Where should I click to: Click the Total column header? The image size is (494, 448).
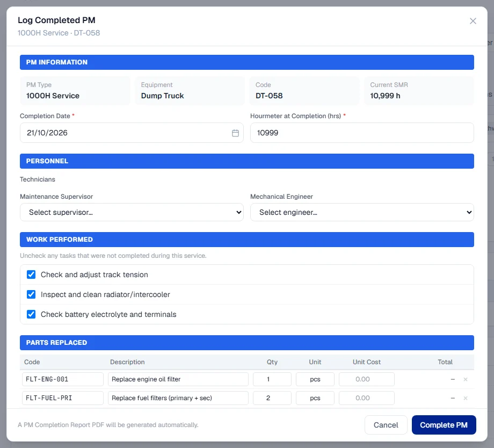tap(445, 362)
